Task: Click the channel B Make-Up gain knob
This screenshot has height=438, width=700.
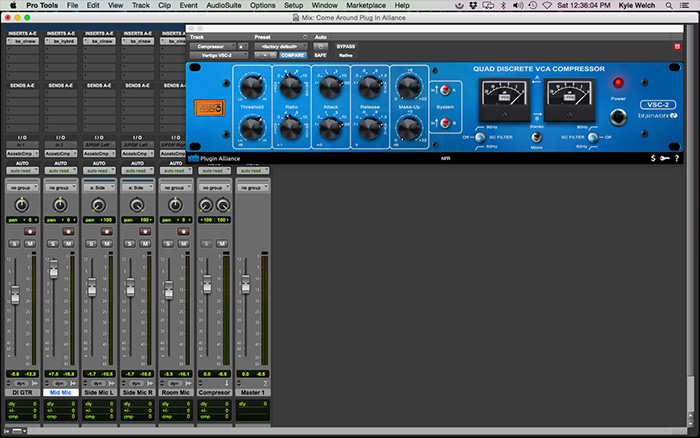Action: coord(408,127)
